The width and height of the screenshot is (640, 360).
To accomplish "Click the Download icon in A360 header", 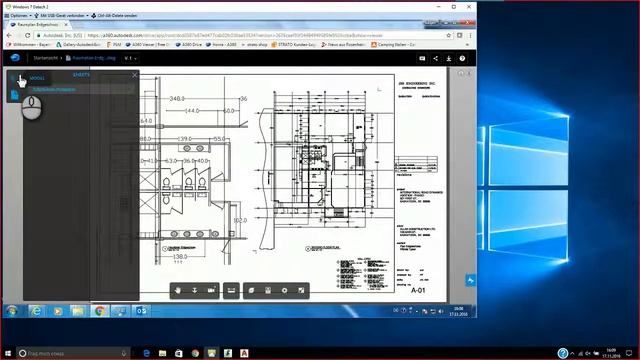I will point(449,58).
